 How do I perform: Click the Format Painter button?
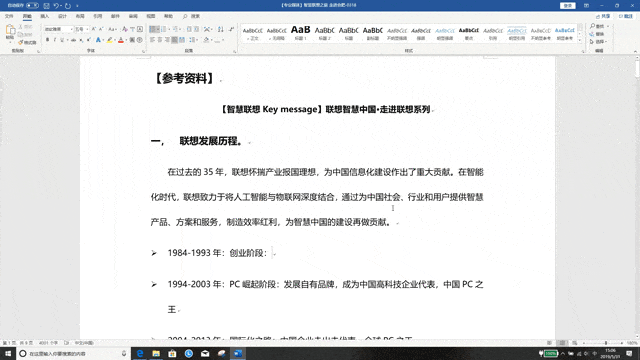click(x=27, y=42)
